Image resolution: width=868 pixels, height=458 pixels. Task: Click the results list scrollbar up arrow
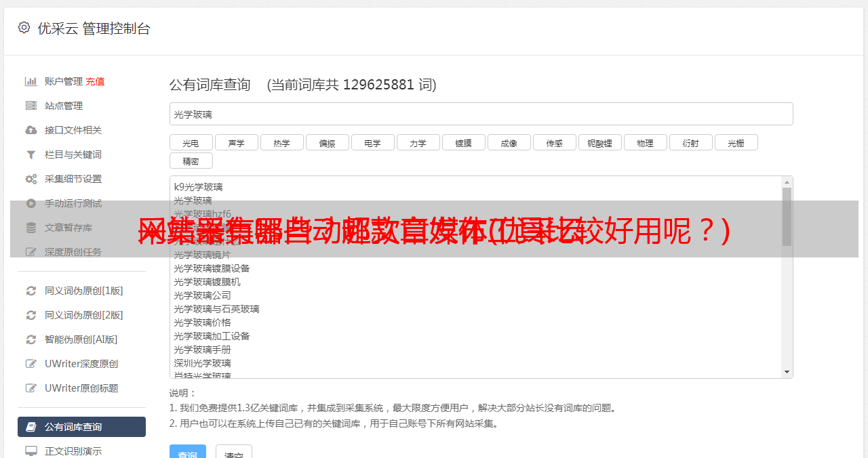click(x=787, y=182)
